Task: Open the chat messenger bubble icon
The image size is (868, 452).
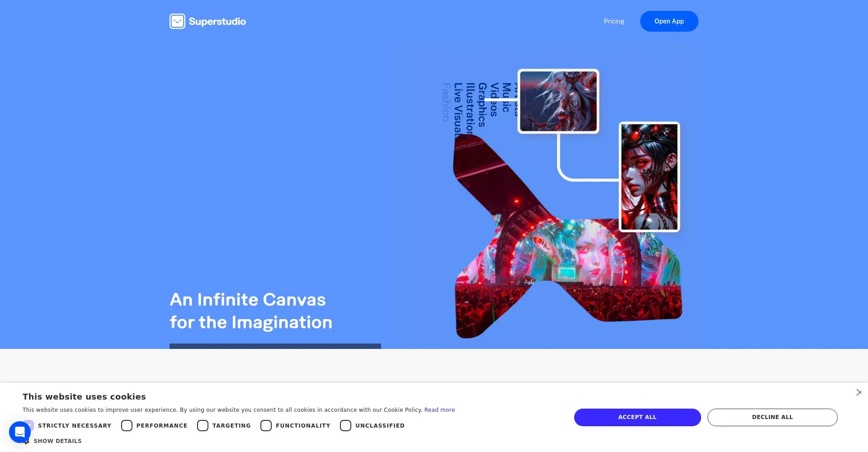Action: pyautogui.click(x=20, y=432)
